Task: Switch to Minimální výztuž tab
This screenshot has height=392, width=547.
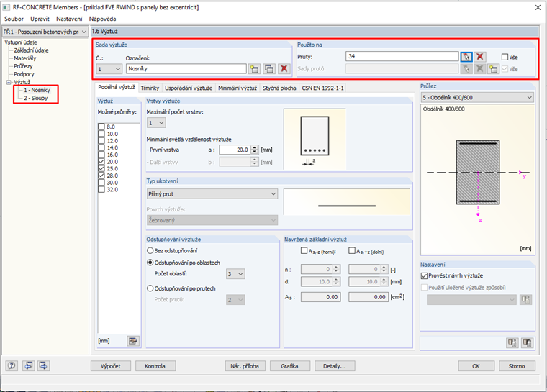Action: [238, 88]
